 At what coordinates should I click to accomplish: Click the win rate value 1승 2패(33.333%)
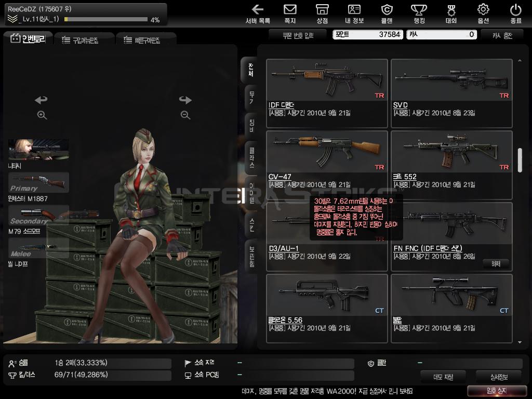[x=81, y=363]
